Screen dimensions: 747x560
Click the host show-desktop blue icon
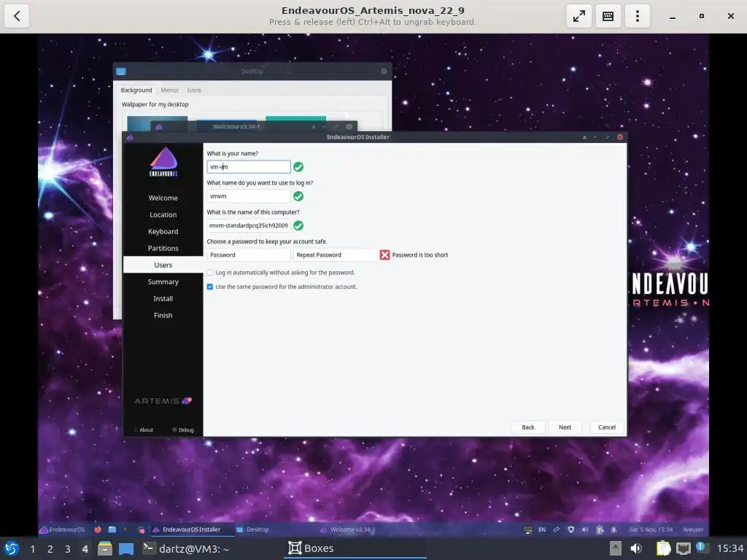[x=126, y=548]
